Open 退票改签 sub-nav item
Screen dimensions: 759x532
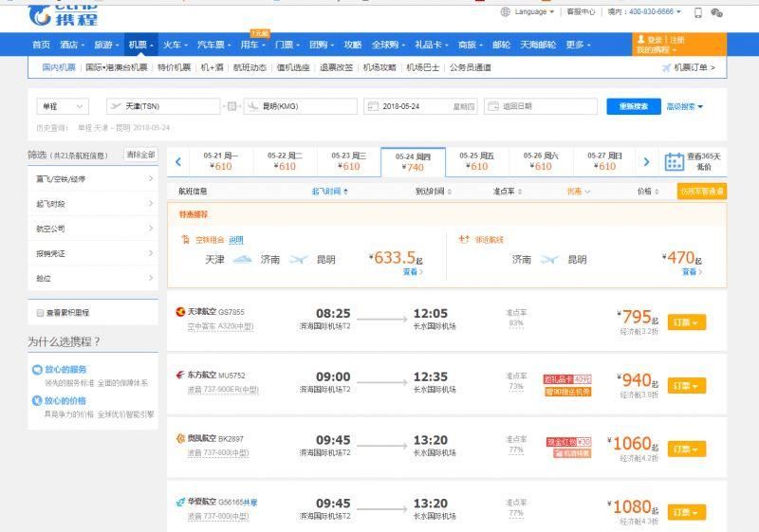(336, 67)
